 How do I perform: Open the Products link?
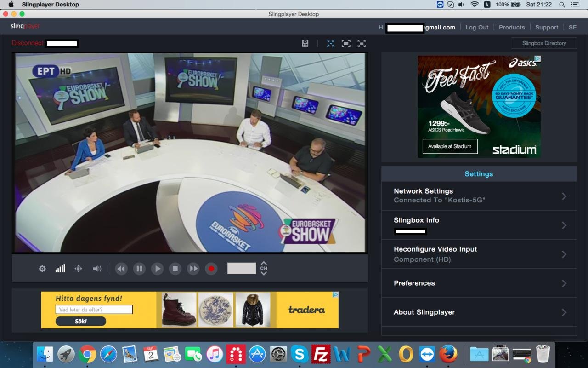pyautogui.click(x=512, y=27)
